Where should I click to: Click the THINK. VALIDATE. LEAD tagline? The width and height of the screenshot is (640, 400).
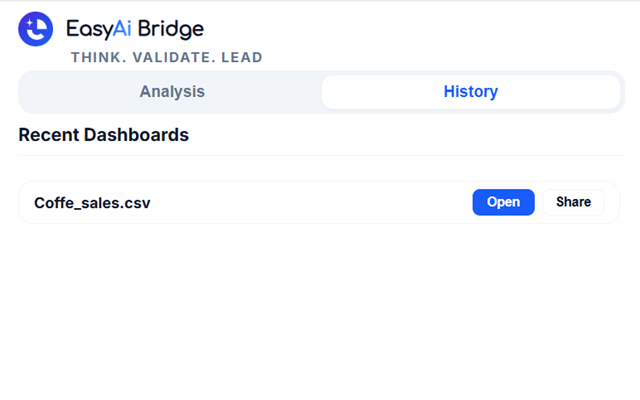tap(166, 58)
